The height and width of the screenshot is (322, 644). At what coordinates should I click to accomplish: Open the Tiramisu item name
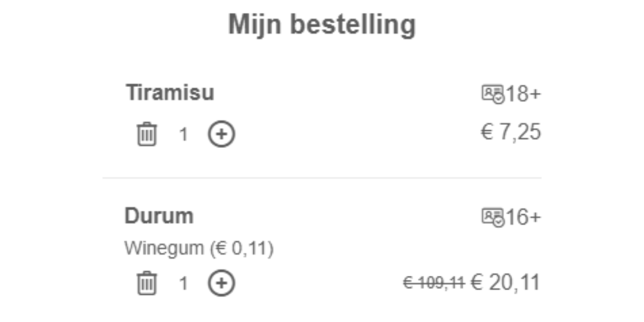point(170,93)
